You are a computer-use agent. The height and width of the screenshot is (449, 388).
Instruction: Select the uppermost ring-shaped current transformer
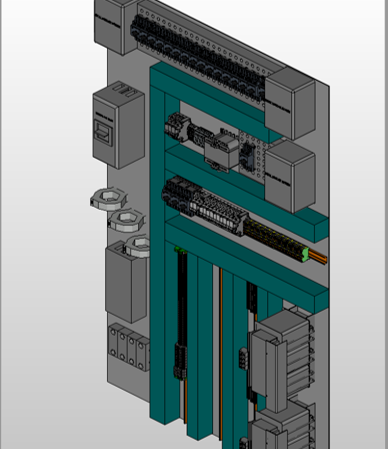tap(109, 199)
